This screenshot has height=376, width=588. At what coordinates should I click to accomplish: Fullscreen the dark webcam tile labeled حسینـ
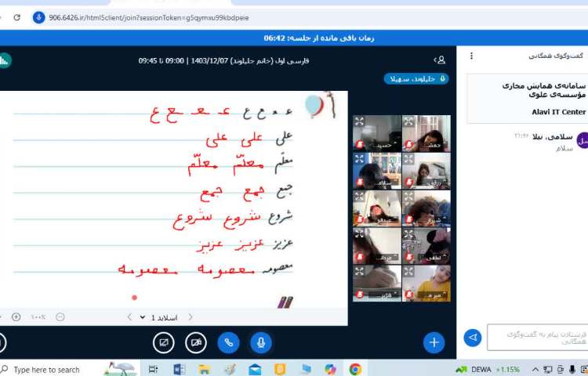pos(359,121)
